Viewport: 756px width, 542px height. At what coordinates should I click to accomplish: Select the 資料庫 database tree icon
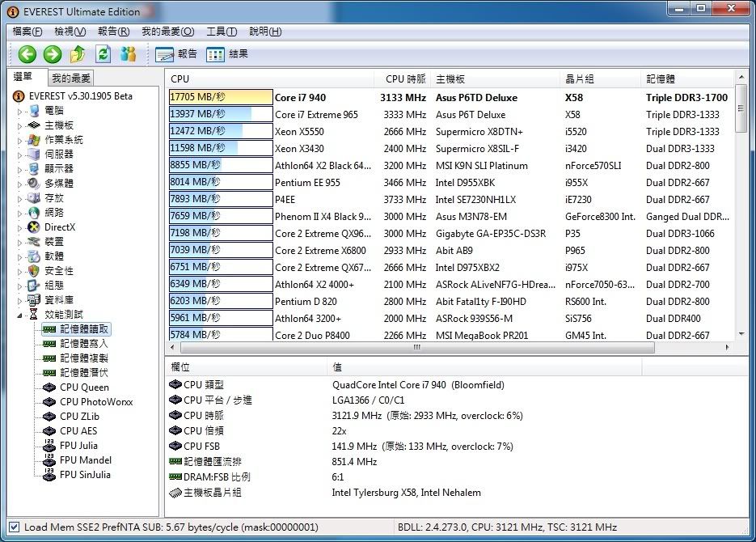coord(34,300)
